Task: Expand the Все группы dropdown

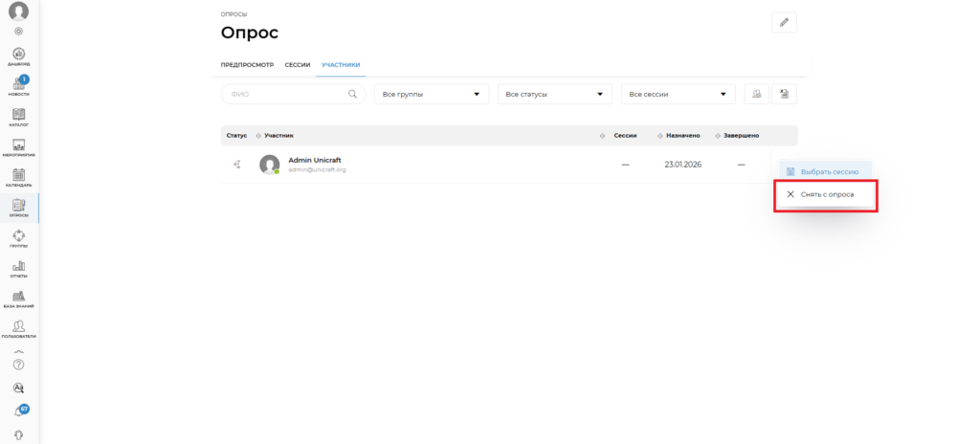Action: coord(431,94)
